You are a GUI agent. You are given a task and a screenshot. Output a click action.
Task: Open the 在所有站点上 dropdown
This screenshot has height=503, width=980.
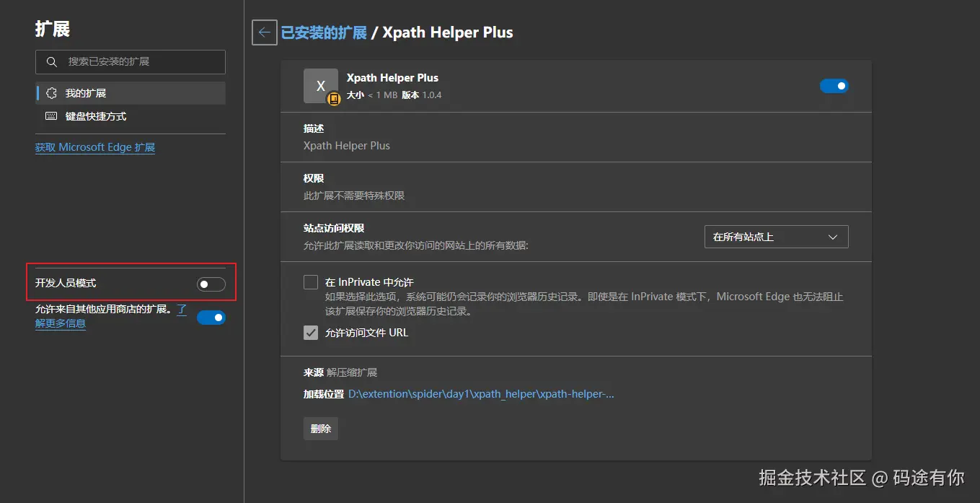(x=776, y=236)
